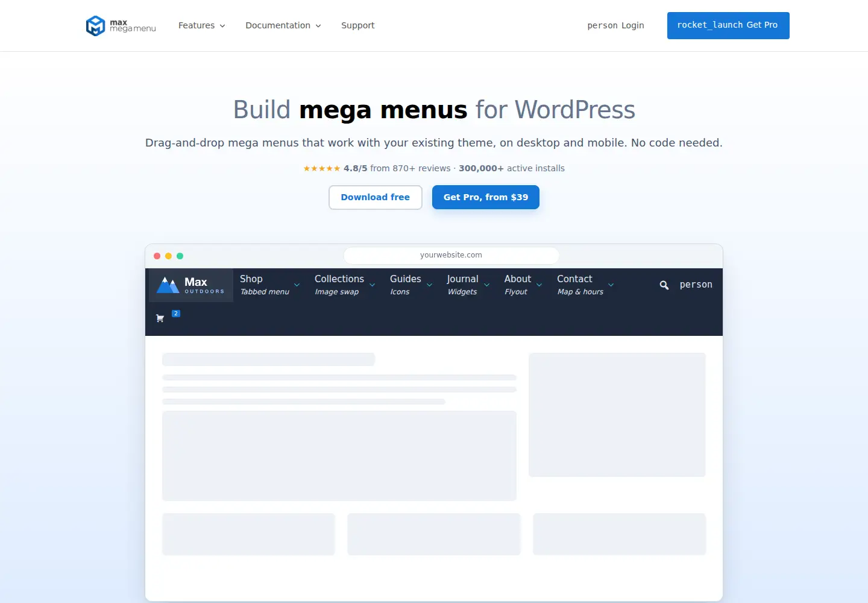Image resolution: width=868 pixels, height=603 pixels.
Task: Select the About menu item
Action: click(x=518, y=285)
